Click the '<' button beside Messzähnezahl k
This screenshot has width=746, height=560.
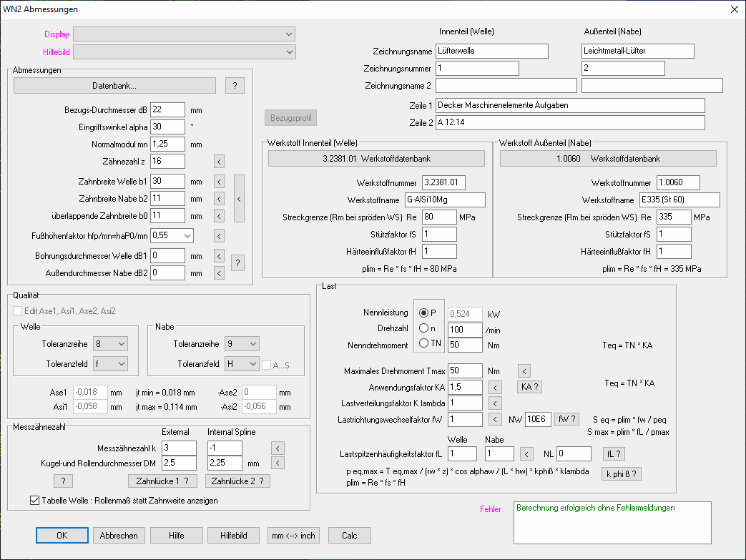pyautogui.click(x=279, y=448)
